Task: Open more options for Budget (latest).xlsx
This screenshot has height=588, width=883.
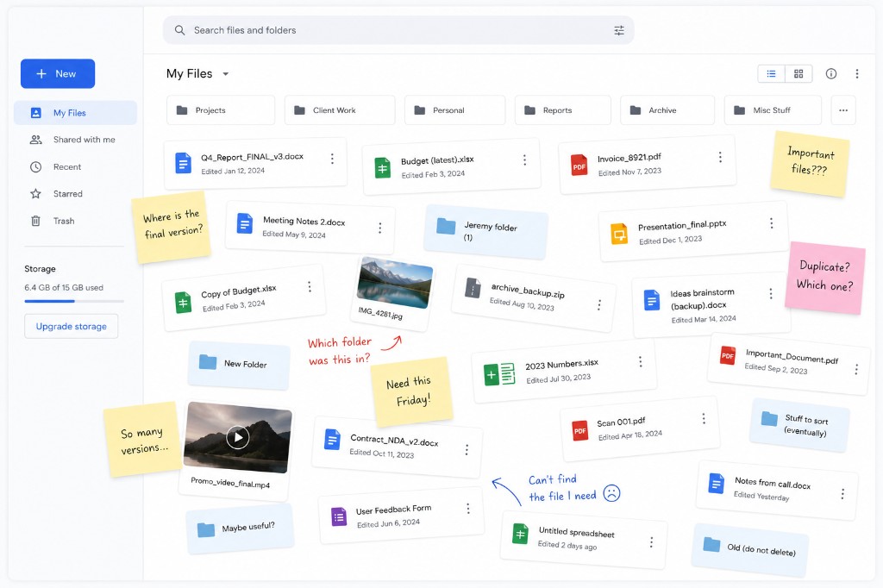Action: click(x=524, y=160)
